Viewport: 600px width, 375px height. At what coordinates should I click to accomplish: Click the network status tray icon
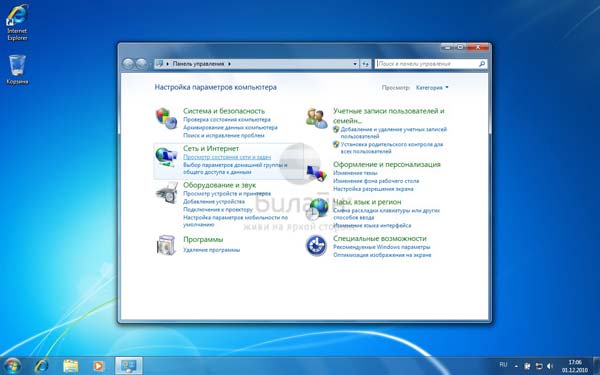coord(539,366)
